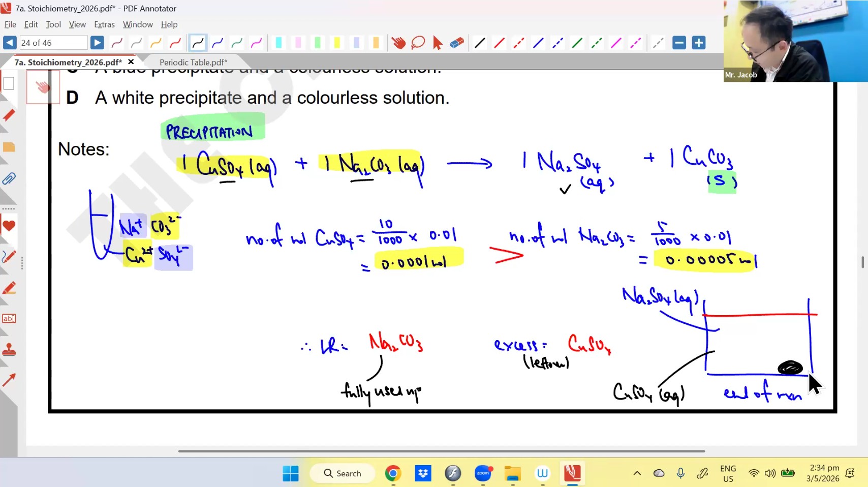Select the orange pen preset
Image resolution: width=868 pixels, height=487 pixels.
[x=156, y=43]
